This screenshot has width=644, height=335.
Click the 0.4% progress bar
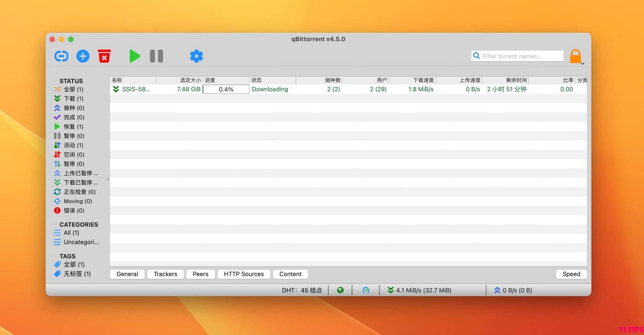pyautogui.click(x=226, y=89)
